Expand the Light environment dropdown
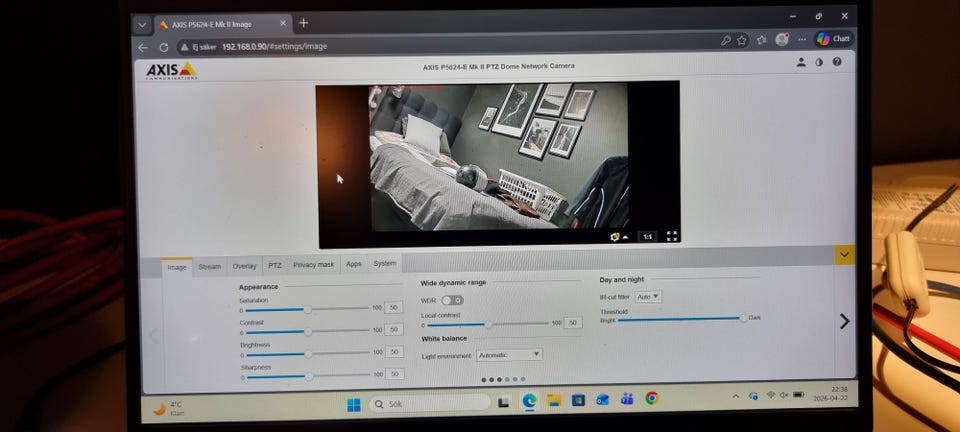Image resolution: width=960 pixels, height=432 pixels. point(509,355)
